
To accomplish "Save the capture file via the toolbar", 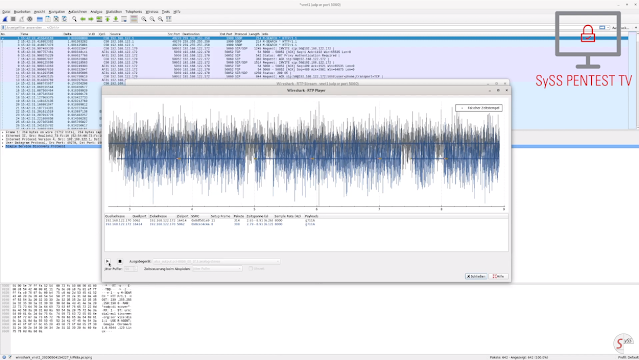I will (x=48, y=19).
